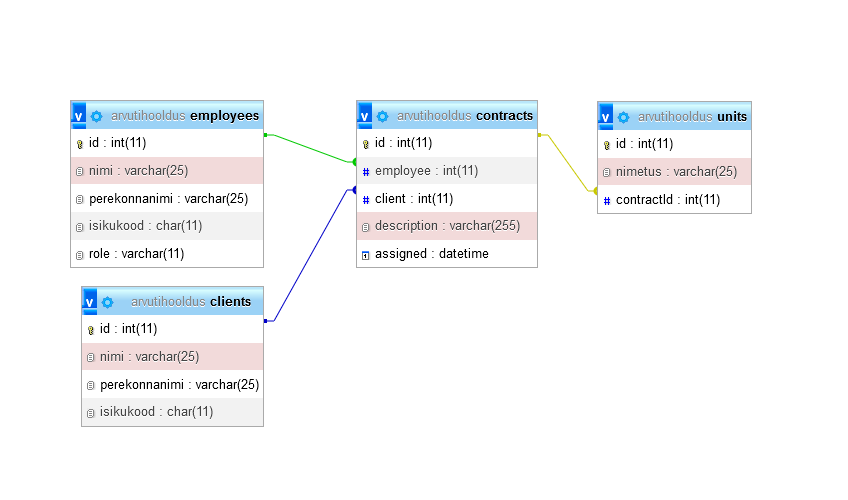Image resolution: width=848 pixels, height=500 pixels.
Task: Open the gear options for employees table
Action: pos(97,116)
